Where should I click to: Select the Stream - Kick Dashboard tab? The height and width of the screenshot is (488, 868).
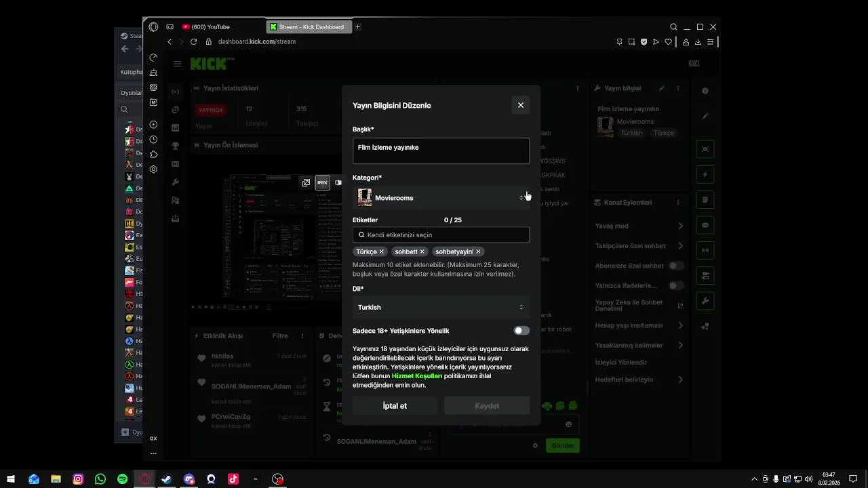(x=309, y=27)
